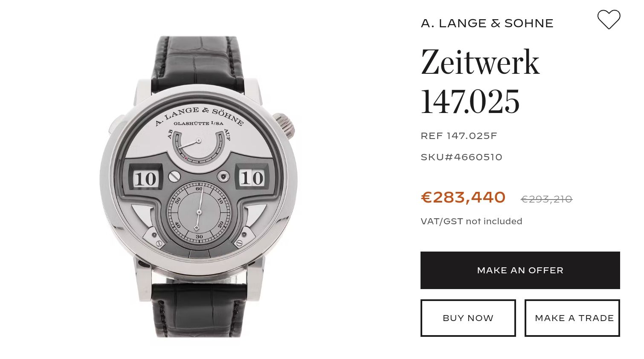
Task: Click the small seconds subdial
Action: [199, 212]
